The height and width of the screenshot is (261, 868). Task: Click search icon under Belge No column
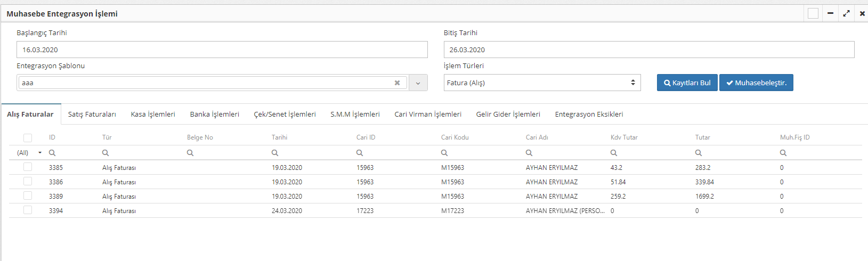pos(190,153)
